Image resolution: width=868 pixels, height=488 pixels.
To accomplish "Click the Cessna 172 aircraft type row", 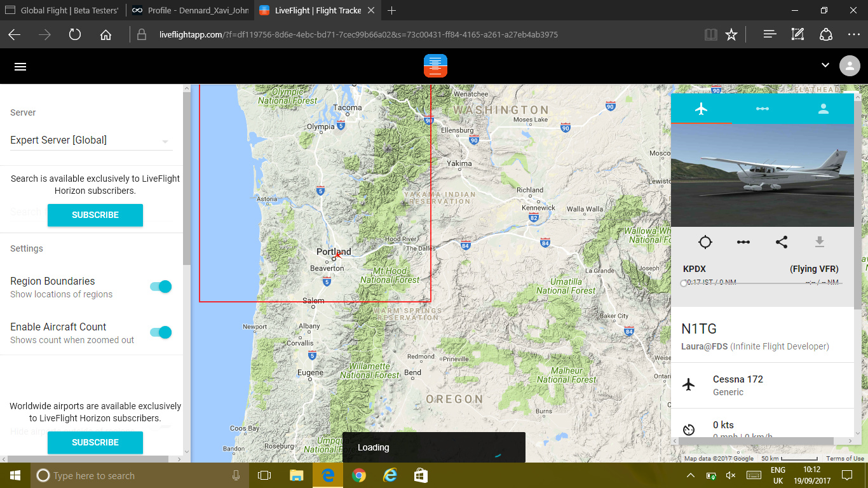I will point(763,385).
